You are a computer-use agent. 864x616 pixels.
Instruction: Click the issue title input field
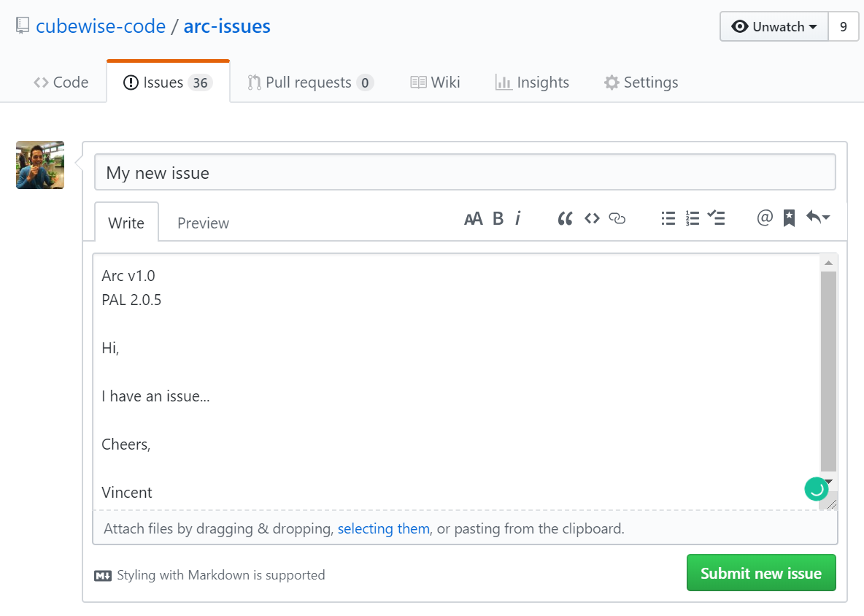coord(465,173)
